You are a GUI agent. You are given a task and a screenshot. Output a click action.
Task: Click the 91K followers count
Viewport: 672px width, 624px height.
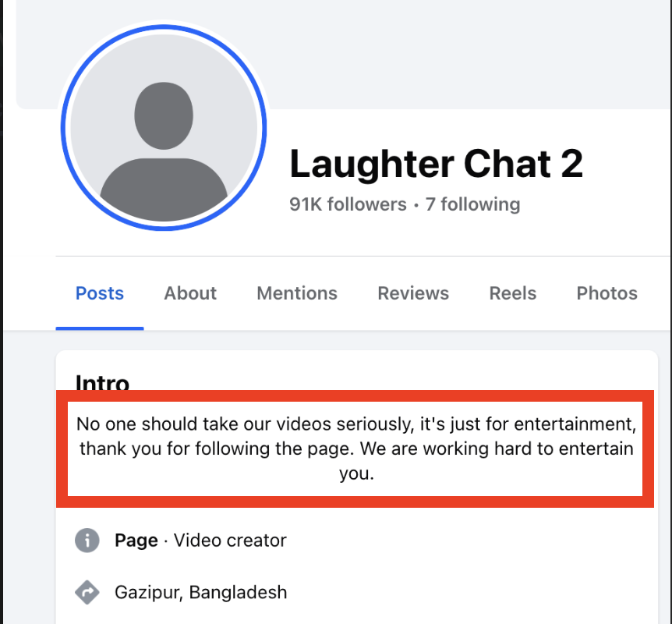(x=348, y=204)
